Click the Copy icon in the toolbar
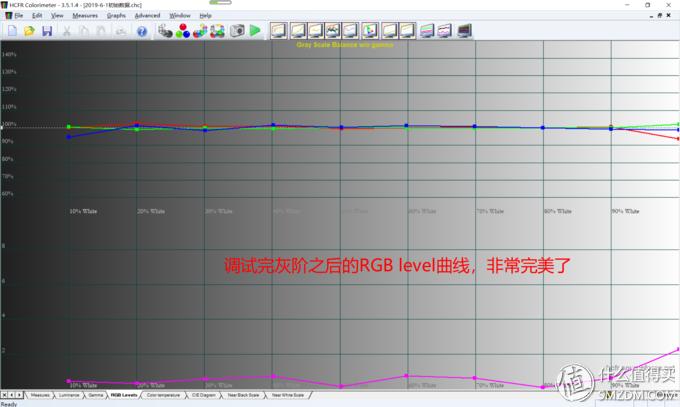The width and height of the screenshot is (680, 407). 84,31
